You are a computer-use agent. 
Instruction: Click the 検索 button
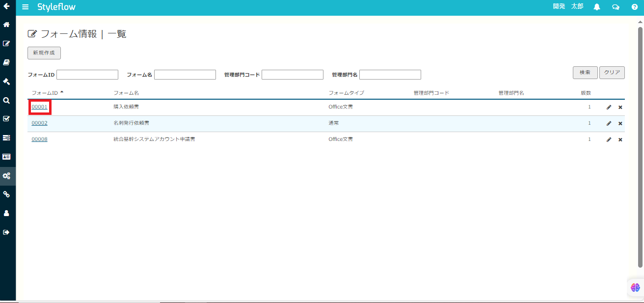pos(585,72)
